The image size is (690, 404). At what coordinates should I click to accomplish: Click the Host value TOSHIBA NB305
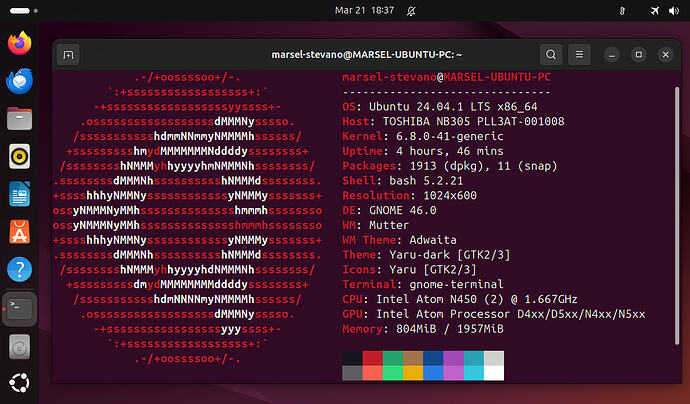(x=473, y=121)
